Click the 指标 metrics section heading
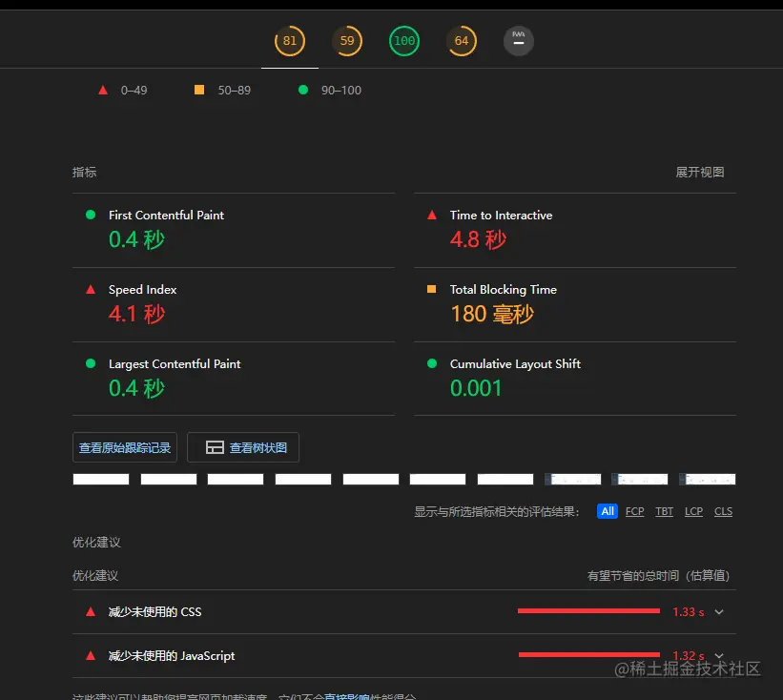This screenshot has height=700, width=783. click(84, 173)
